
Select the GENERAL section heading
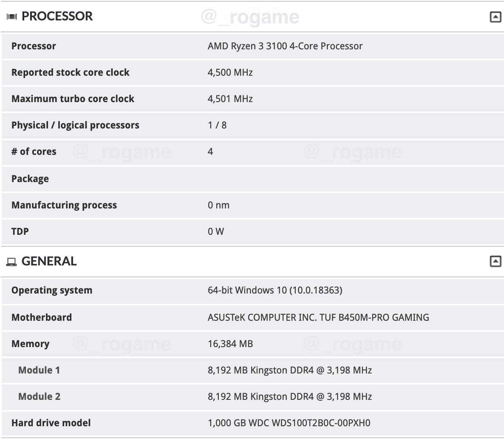pyautogui.click(x=49, y=261)
